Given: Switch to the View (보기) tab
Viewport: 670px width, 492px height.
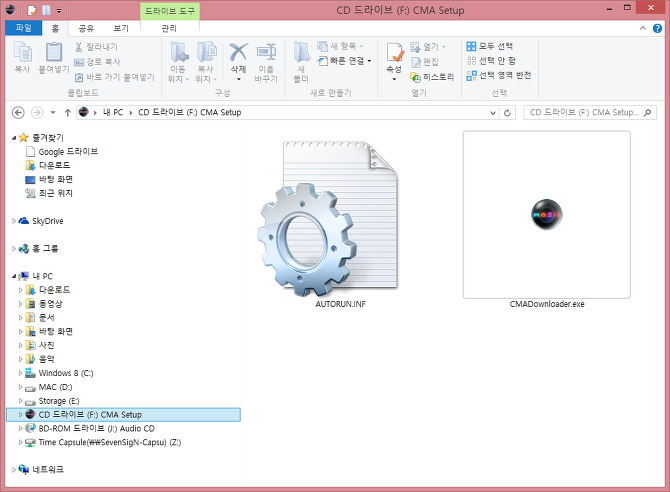Looking at the screenshot, I should 121,28.
